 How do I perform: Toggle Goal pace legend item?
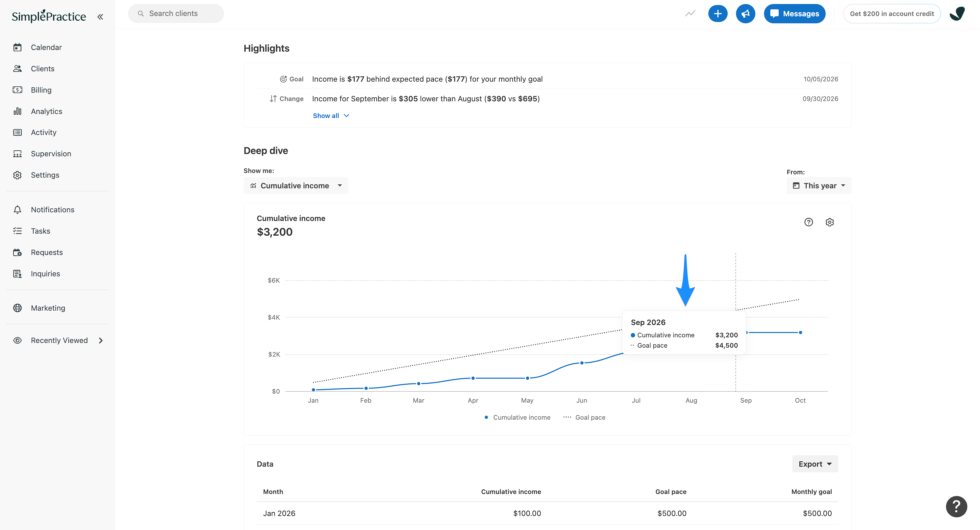click(584, 417)
